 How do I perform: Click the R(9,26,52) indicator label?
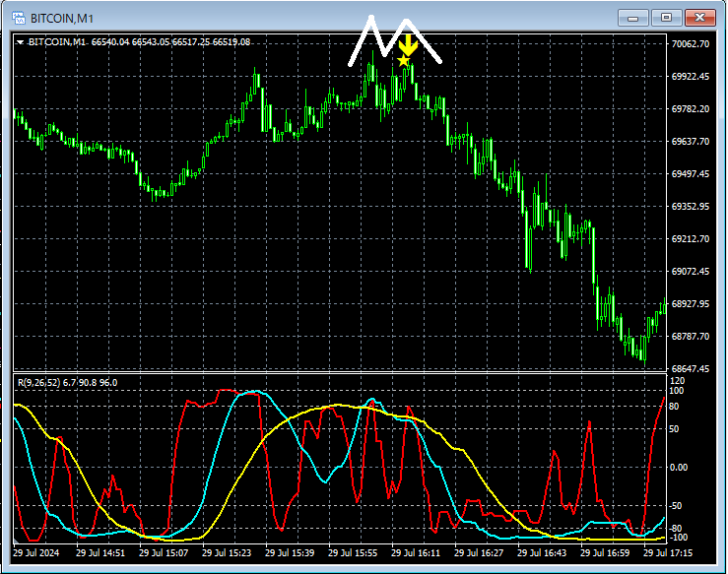pos(39,383)
